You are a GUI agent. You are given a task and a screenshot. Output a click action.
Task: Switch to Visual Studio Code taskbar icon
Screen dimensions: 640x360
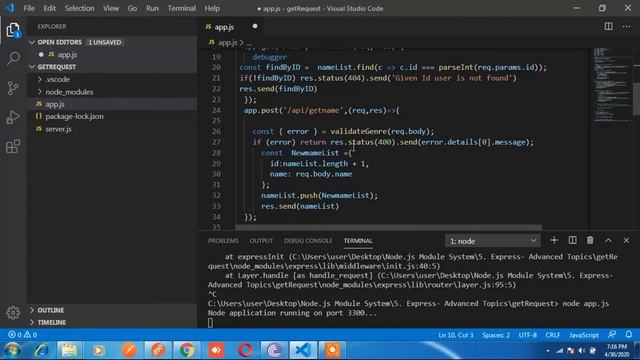coord(303,350)
